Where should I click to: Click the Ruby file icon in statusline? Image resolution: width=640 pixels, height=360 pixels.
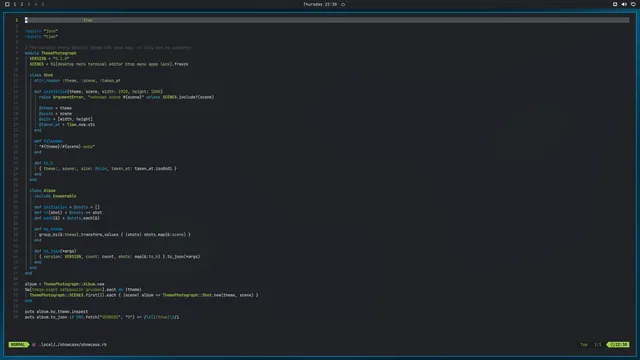click(34, 344)
